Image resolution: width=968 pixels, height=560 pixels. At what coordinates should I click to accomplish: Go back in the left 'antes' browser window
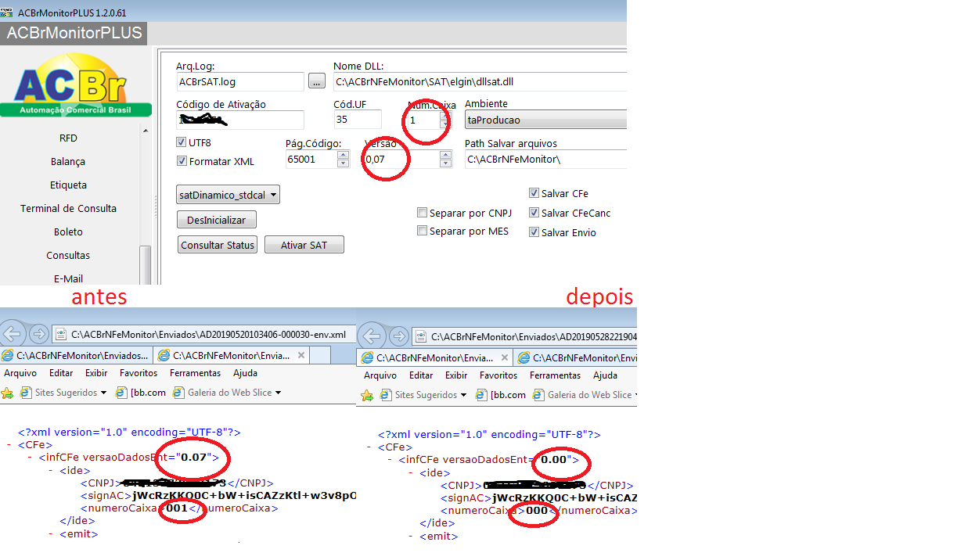12,334
